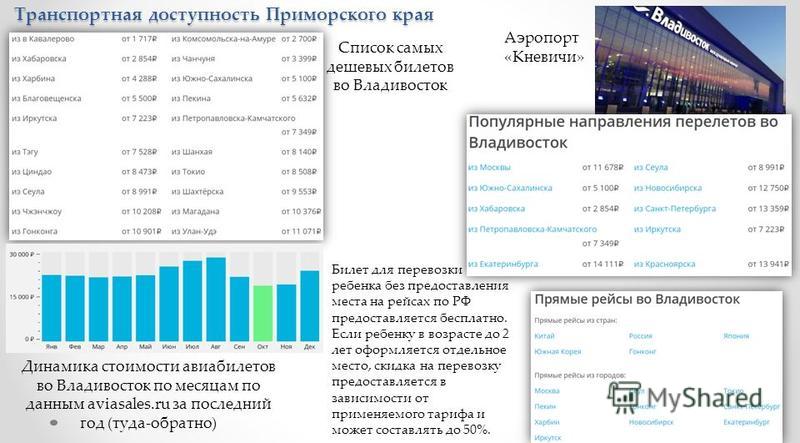Click the 'от 11 678₽' Moscow price
This screenshot has height=443, width=800.
click(x=603, y=167)
